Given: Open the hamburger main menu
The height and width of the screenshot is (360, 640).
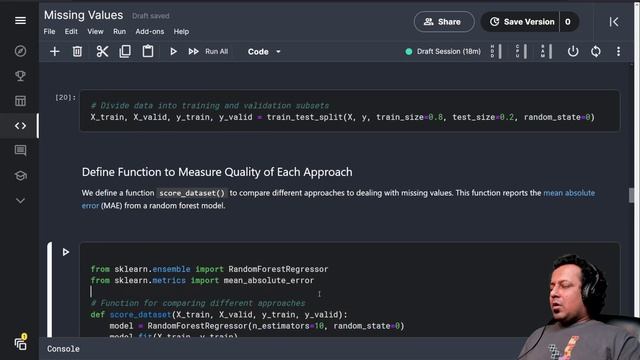Looking at the screenshot, I should pos(20,20).
